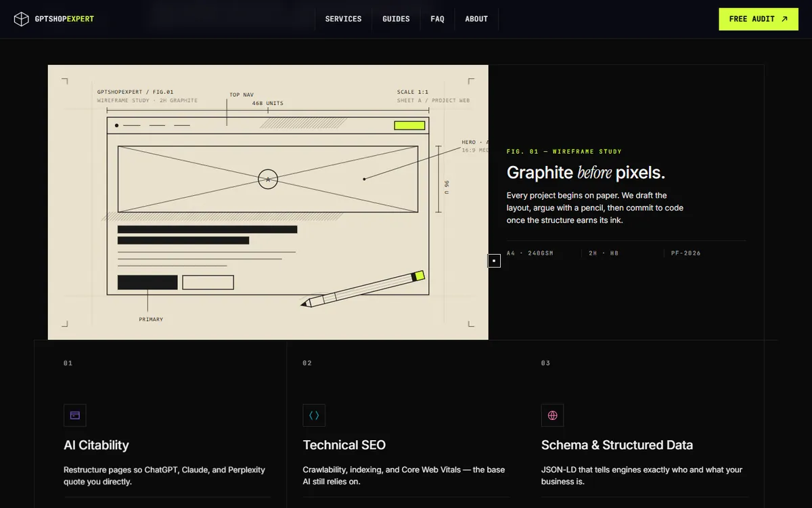The width and height of the screenshot is (812, 508).
Task: Click the Schema & Structured Data globe icon
Action: [x=552, y=415]
